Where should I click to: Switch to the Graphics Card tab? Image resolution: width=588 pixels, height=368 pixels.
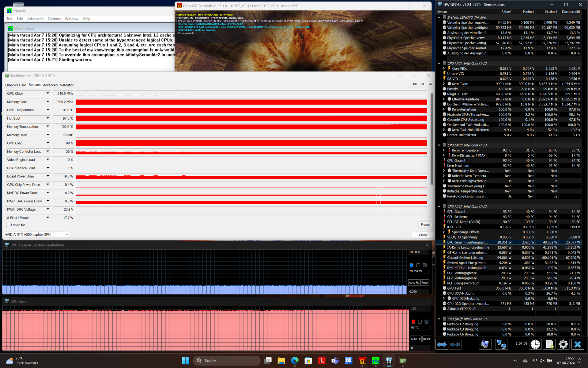(16, 85)
